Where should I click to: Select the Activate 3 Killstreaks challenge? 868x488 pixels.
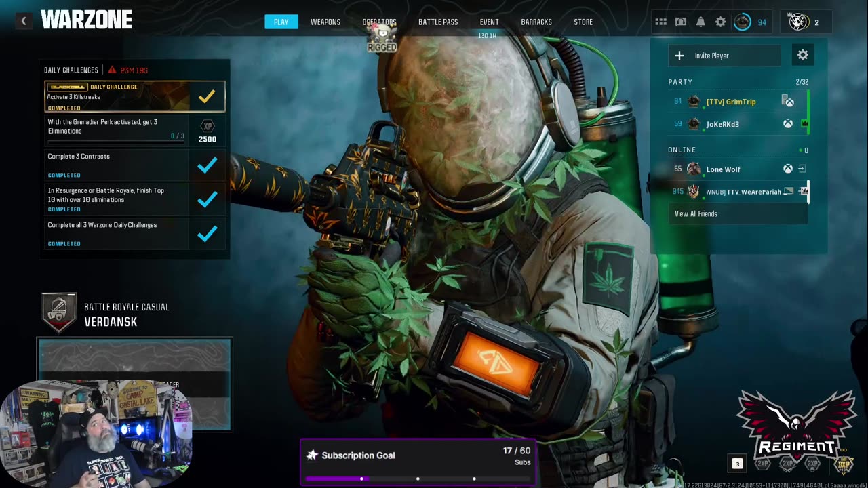point(135,96)
